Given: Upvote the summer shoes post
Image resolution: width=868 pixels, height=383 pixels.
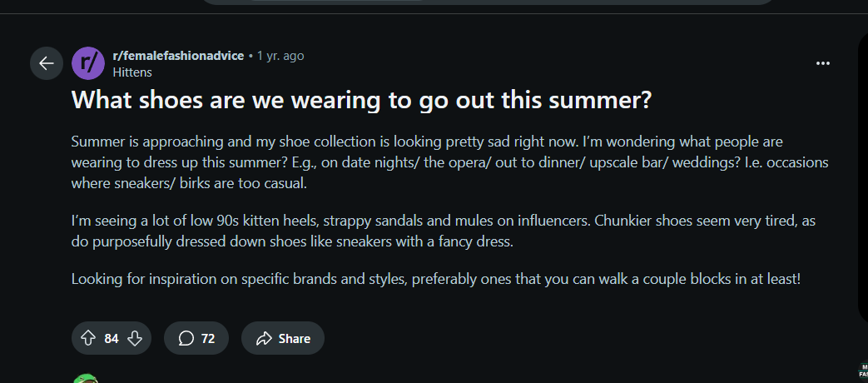Looking at the screenshot, I should click(88, 338).
